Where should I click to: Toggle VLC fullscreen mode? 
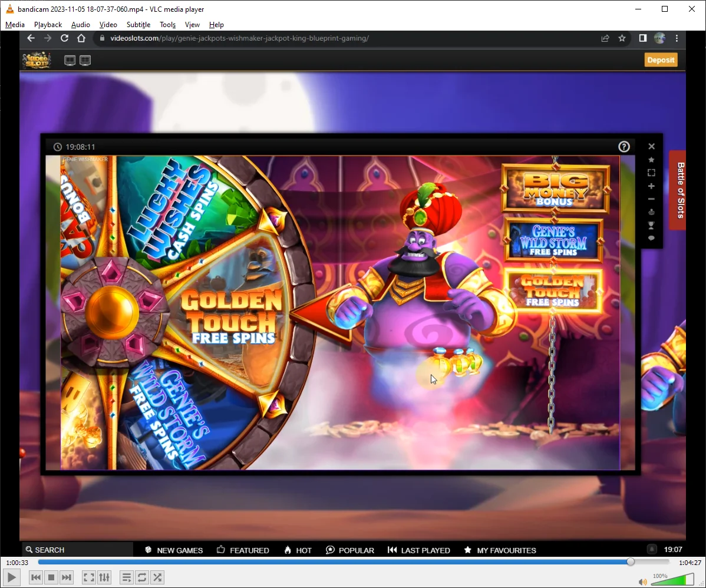point(89,577)
